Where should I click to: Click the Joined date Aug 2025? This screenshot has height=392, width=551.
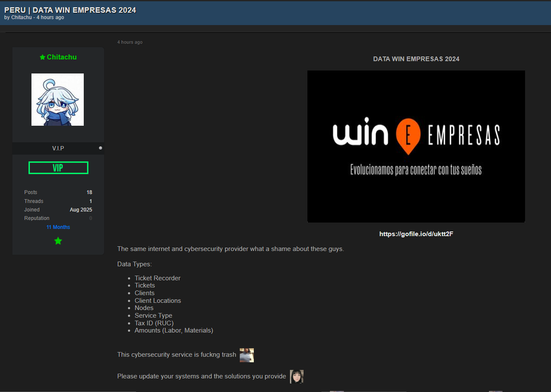tap(81, 210)
